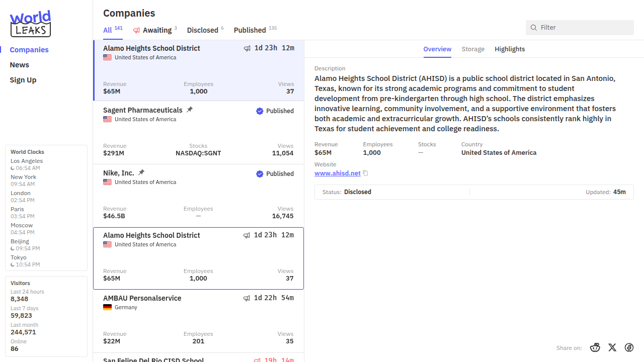Go to Sign Up page

23,80
